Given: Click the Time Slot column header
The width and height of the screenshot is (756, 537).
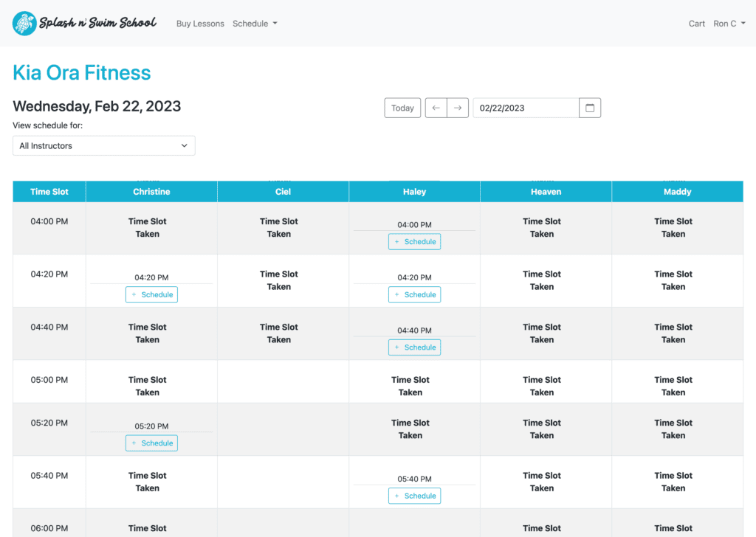Looking at the screenshot, I should pyautogui.click(x=49, y=191).
